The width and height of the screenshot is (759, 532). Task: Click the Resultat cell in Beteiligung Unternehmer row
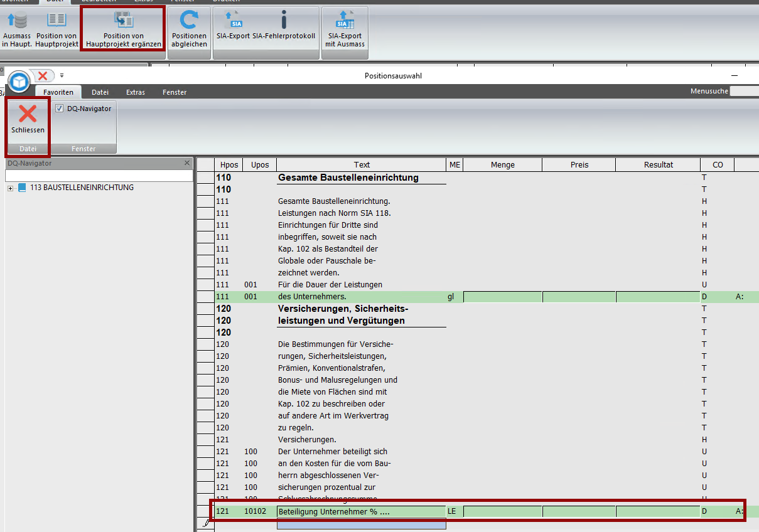659,511
